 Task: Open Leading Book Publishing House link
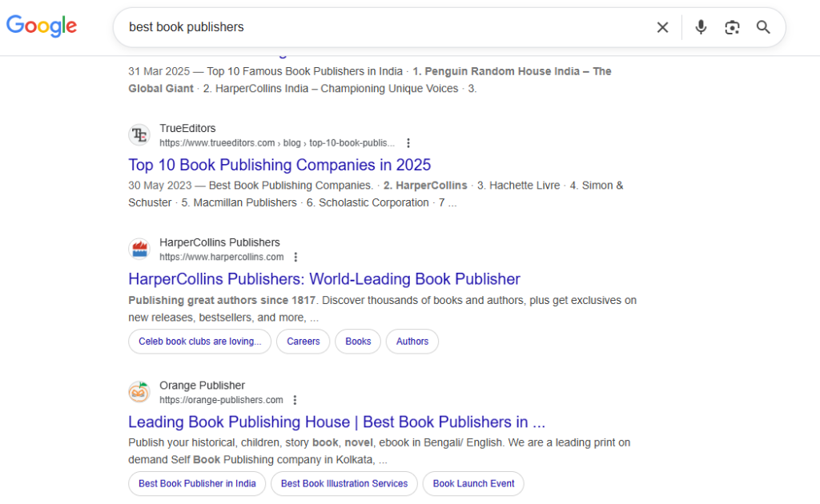[336, 422]
